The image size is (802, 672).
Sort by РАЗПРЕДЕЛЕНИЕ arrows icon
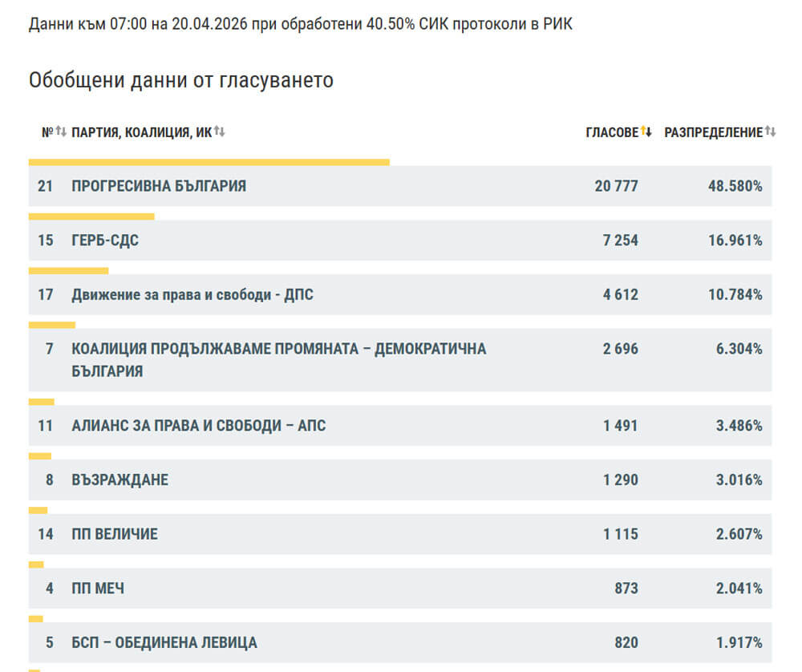(x=770, y=132)
